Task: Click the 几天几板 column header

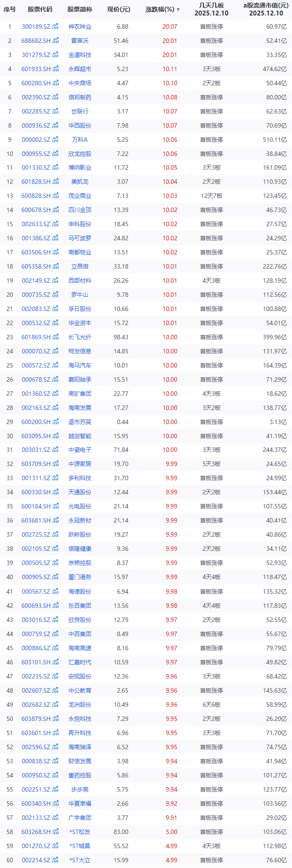Action: [x=211, y=9]
